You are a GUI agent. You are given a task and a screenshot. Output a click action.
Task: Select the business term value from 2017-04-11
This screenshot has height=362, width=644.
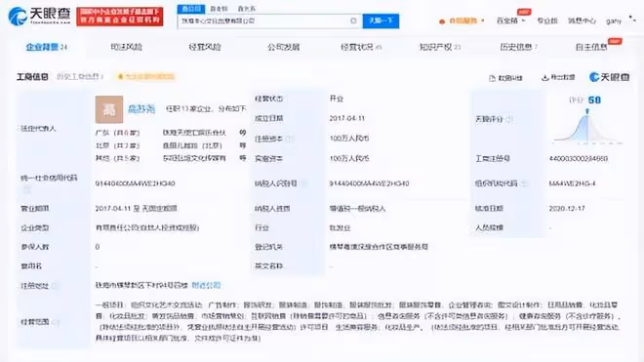point(136,209)
